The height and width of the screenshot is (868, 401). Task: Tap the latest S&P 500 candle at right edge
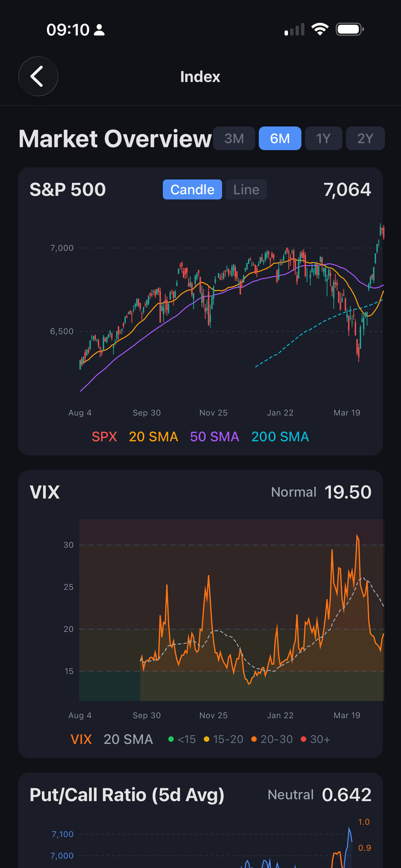pos(384,232)
